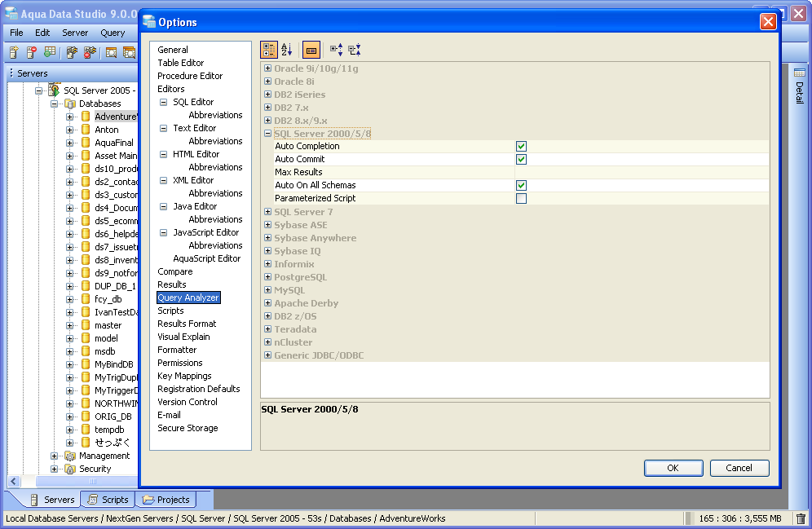
Task: Collapse the Java Editor tree node
Action: [163, 206]
